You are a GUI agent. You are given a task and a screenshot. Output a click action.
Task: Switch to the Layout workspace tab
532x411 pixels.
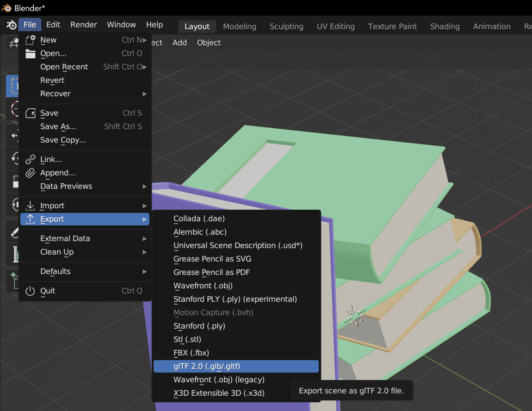[197, 26]
